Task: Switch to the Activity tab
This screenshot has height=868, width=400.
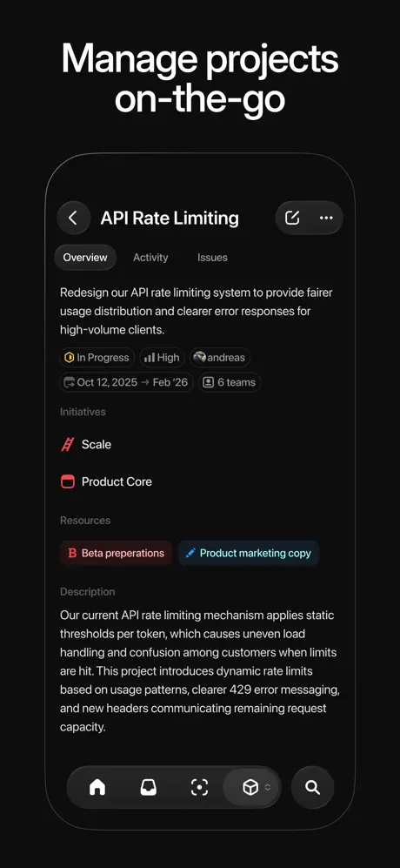Action: coord(150,258)
